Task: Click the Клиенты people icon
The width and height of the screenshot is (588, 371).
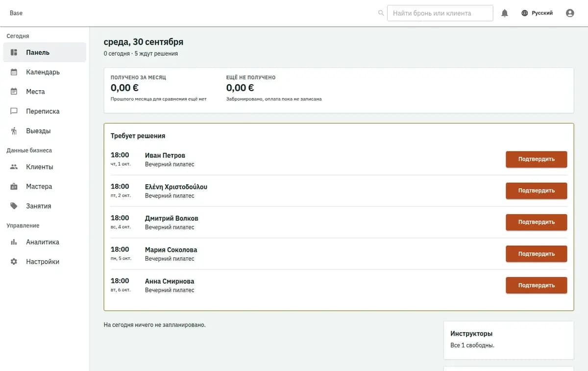Action: 14,167
